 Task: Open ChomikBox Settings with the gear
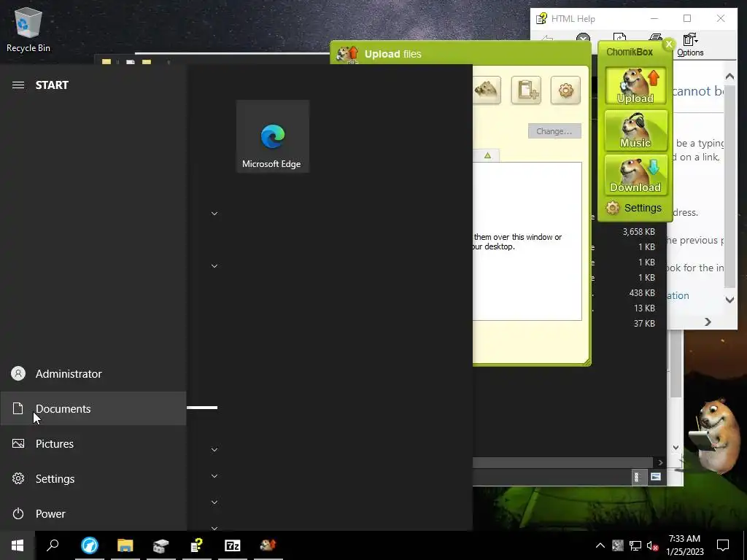[x=634, y=208]
